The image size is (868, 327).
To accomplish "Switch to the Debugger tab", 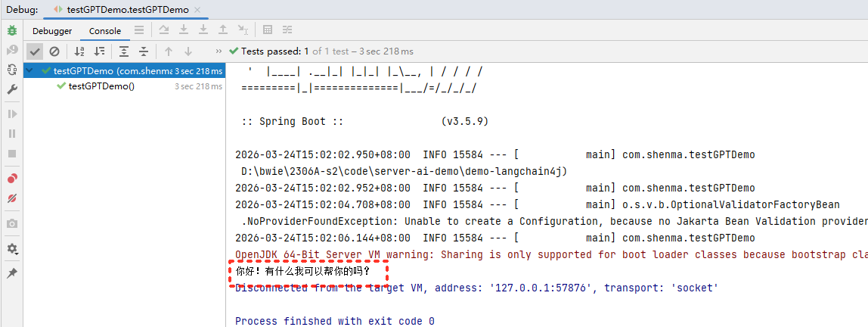I will coord(52,31).
